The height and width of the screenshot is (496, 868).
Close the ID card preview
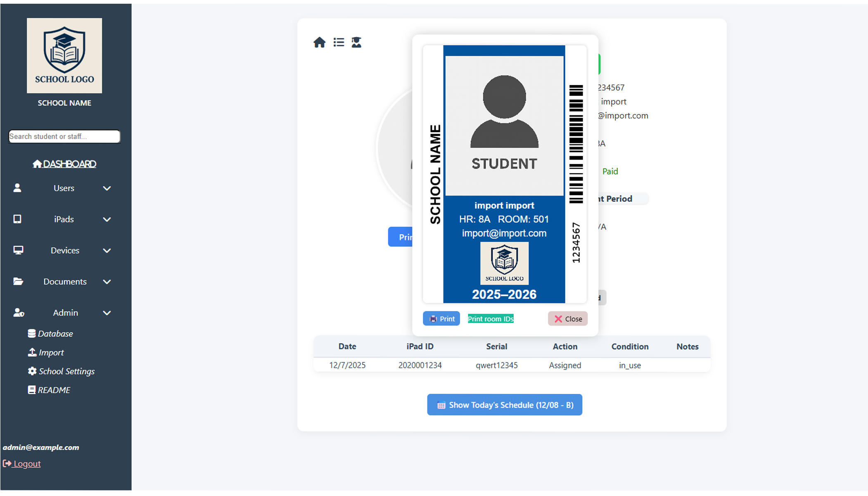[567, 319]
